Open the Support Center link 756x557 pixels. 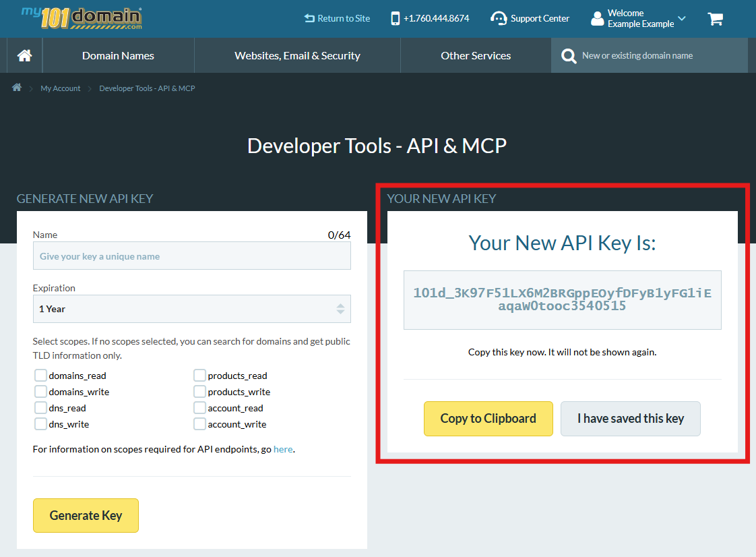[x=540, y=18]
